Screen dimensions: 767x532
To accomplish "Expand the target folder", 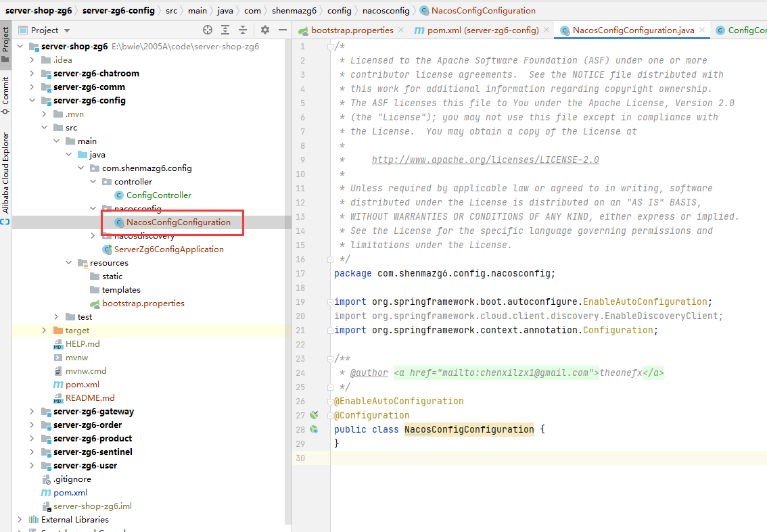I will point(45,331).
